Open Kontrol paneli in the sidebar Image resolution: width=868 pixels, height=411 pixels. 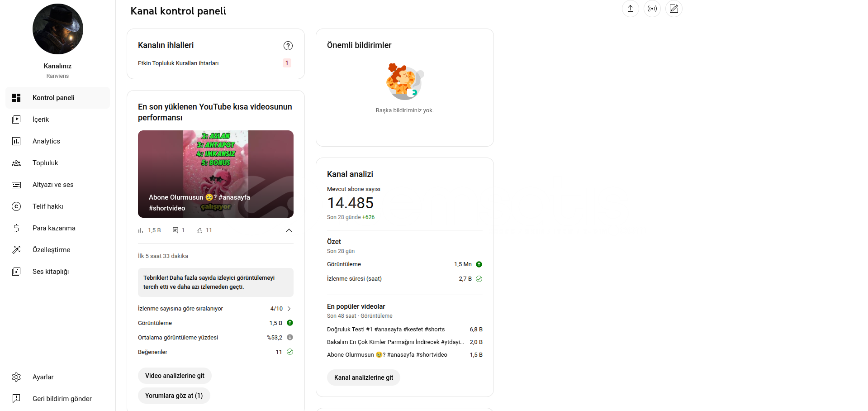[57, 98]
